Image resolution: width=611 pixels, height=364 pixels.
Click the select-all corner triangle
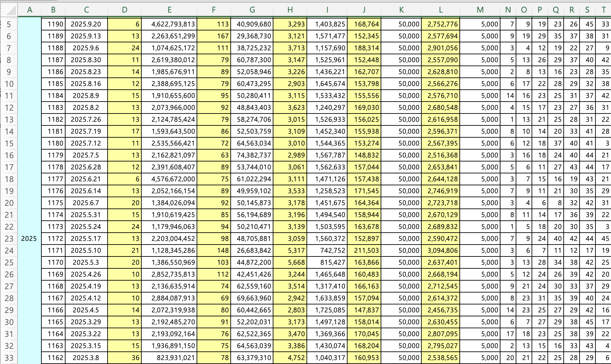coord(9,10)
